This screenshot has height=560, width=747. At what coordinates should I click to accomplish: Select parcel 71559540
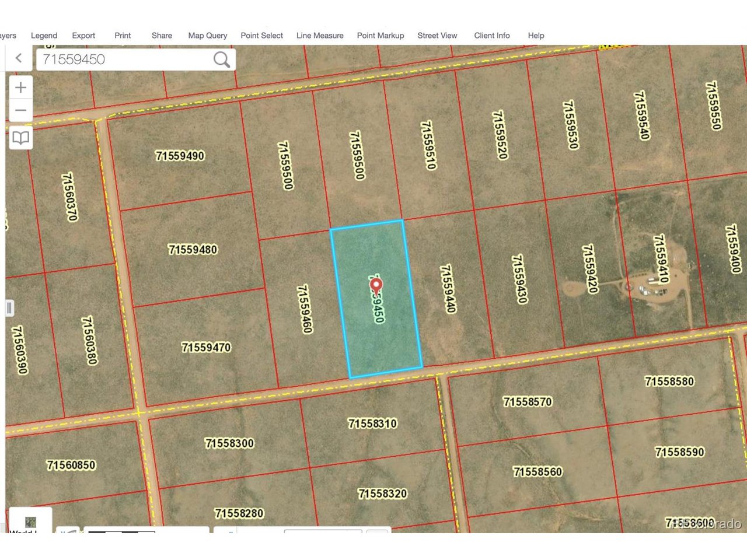tap(641, 116)
